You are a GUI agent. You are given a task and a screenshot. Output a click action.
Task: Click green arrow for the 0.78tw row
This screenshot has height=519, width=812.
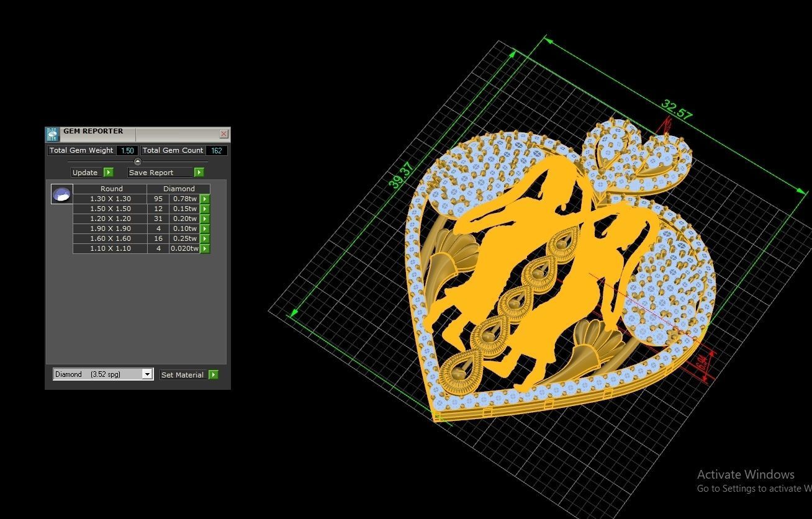click(205, 199)
